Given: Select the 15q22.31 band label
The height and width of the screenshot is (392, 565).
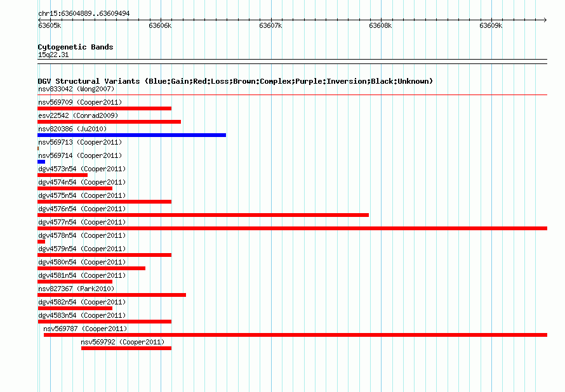Looking at the screenshot, I should [x=53, y=55].
